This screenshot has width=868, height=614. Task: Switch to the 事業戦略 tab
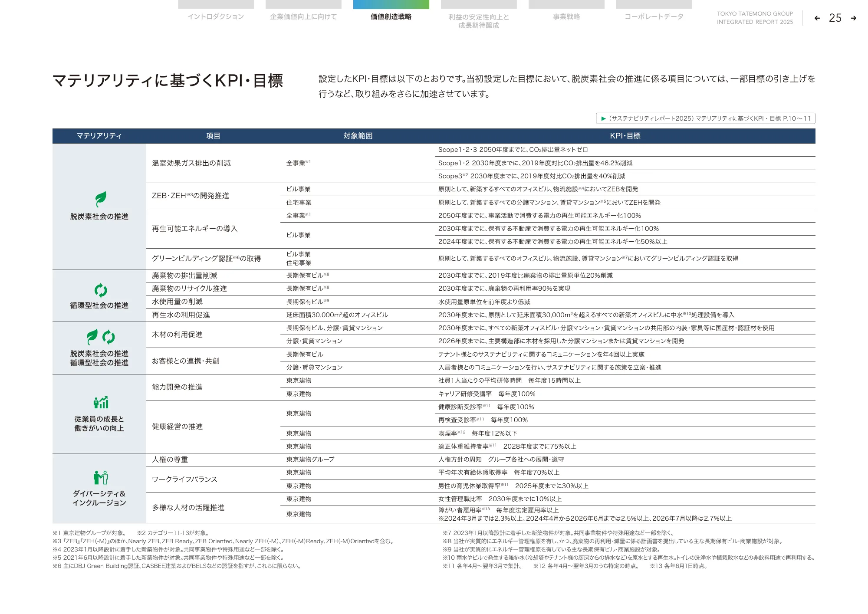tap(566, 16)
